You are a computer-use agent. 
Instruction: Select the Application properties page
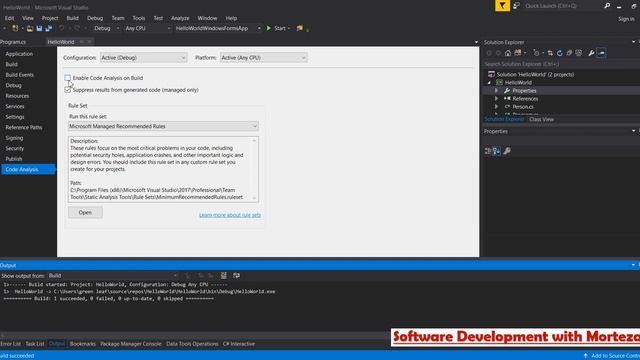(x=19, y=54)
